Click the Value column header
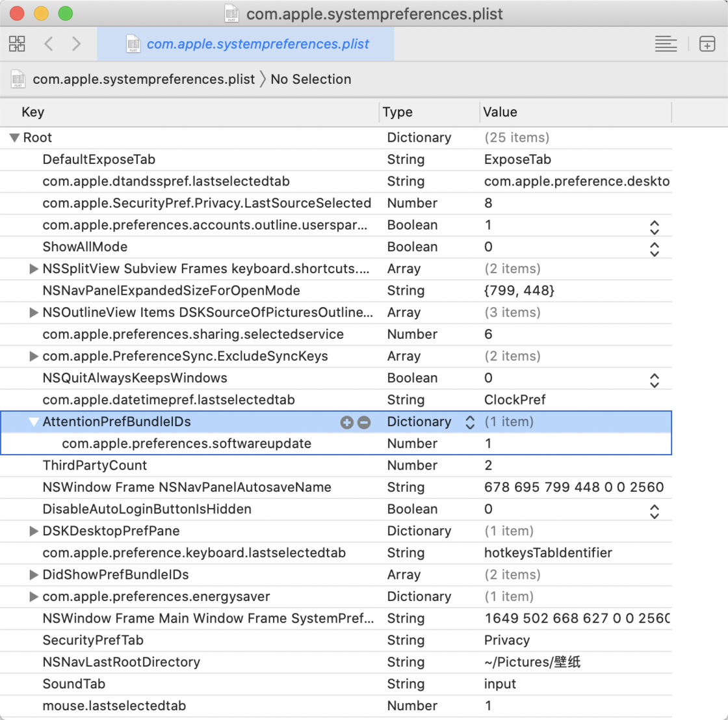The height and width of the screenshot is (720, 728). coord(500,112)
